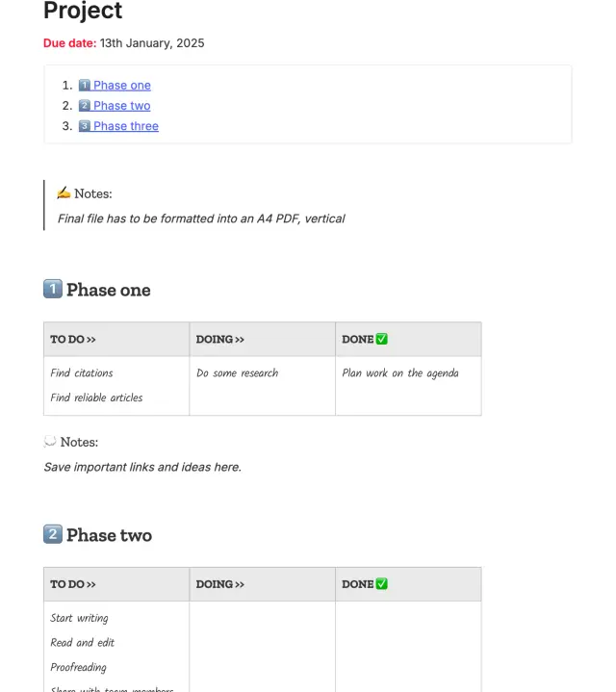Follow the Phase three link text
Viewport: 616px width, 692px height.
point(126,126)
